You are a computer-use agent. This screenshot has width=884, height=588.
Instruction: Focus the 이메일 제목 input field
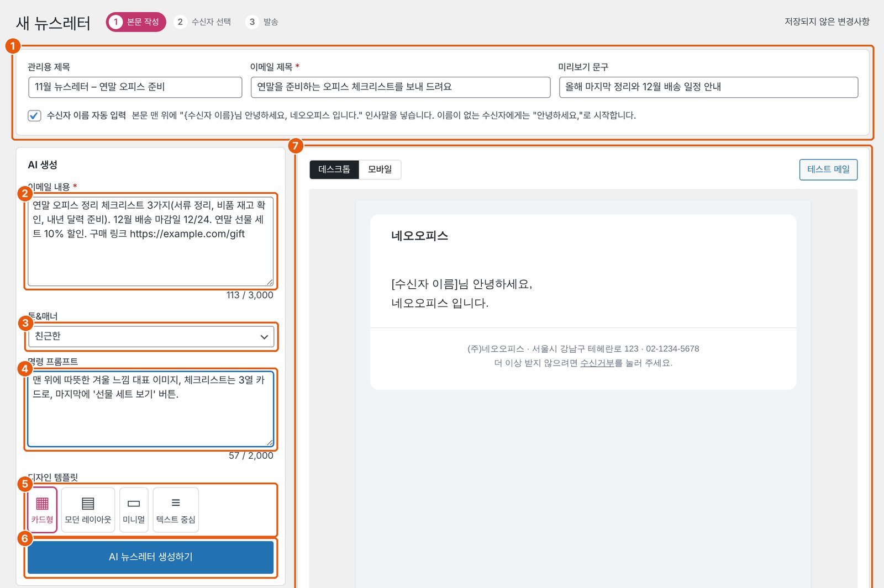pyautogui.click(x=401, y=87)
